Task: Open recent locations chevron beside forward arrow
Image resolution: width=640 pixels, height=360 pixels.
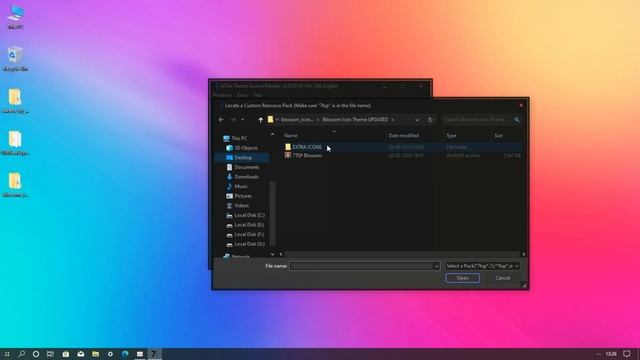Action: (x=242, y=120)
